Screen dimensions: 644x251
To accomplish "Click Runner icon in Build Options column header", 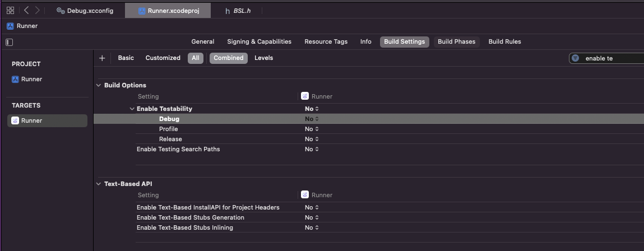I will [x=305, y=96].
